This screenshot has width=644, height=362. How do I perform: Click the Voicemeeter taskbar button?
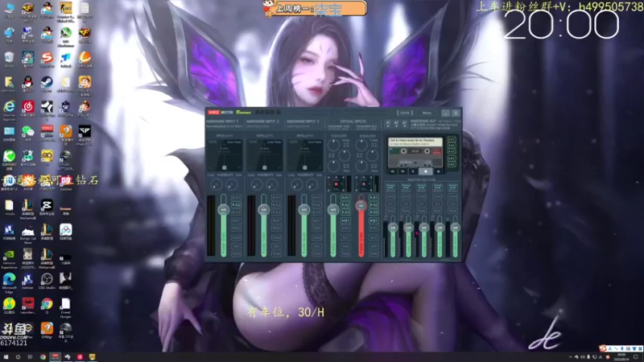pyautogui.click(x=55, y=357)
